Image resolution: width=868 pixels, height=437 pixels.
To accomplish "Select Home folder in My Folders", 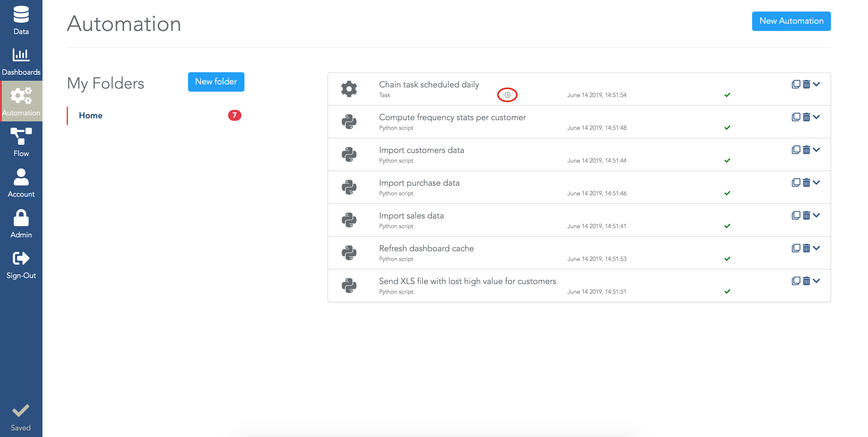I will point(90,115).
